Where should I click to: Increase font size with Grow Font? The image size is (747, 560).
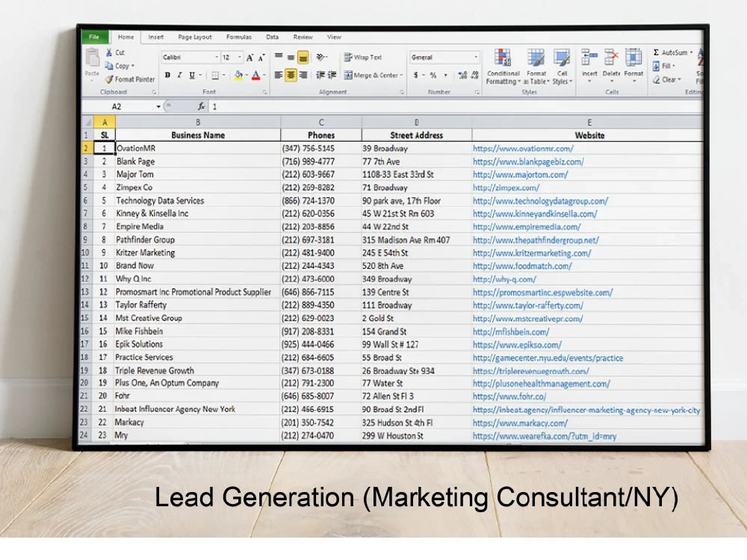[249, 57]
